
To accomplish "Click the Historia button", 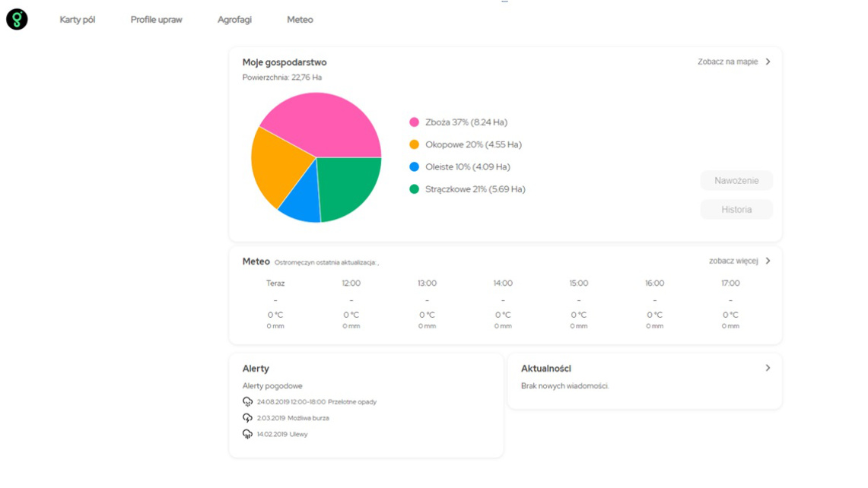I will (736, 209).
